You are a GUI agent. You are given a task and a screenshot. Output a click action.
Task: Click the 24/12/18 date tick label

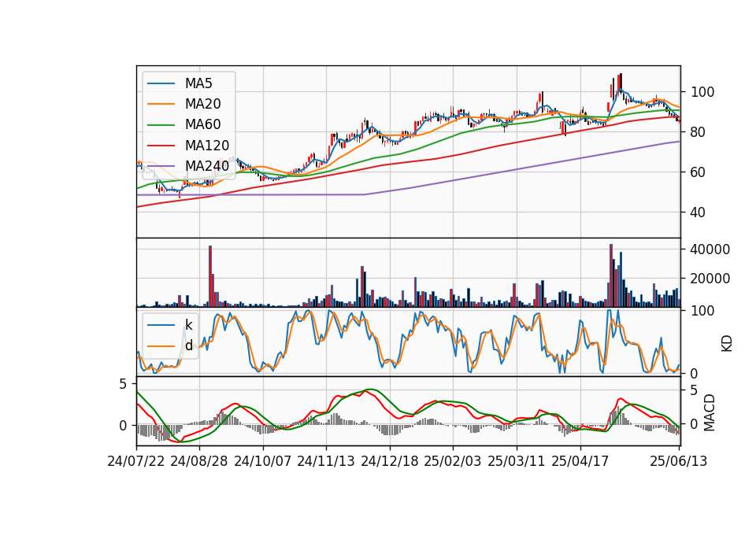click(390, 461)
